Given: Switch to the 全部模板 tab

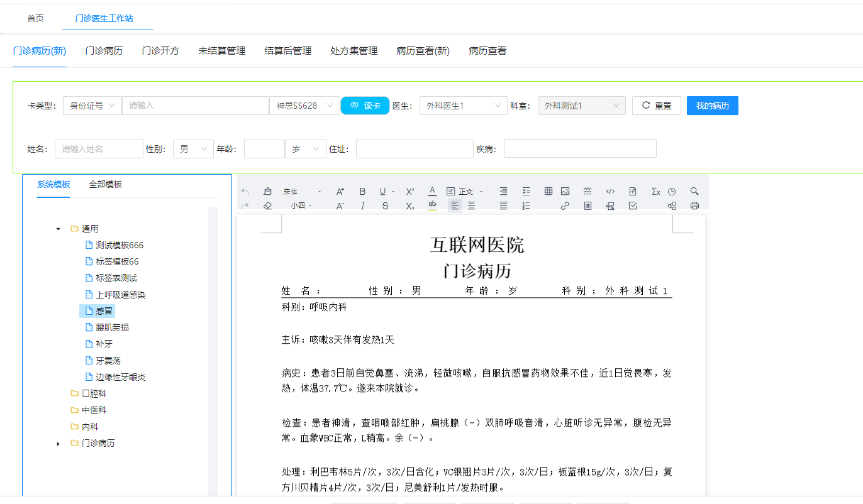Looking at the screenshot, I should (x=106, y=184).
